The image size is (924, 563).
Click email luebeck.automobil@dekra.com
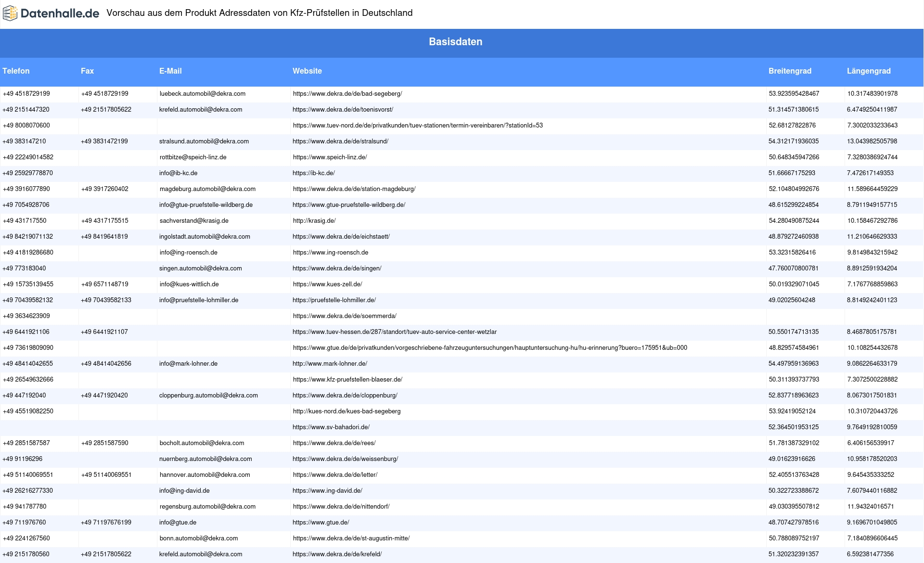click(203, 94)
